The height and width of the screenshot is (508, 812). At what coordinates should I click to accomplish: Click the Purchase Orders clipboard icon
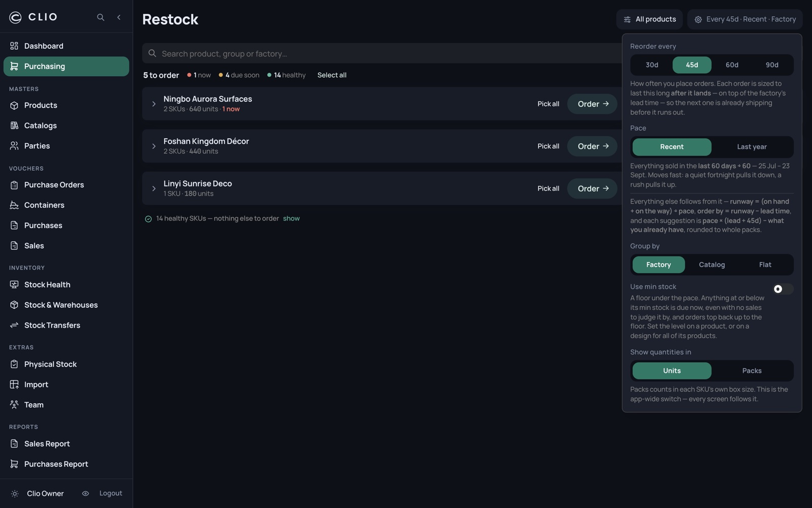tap(14, 185)
